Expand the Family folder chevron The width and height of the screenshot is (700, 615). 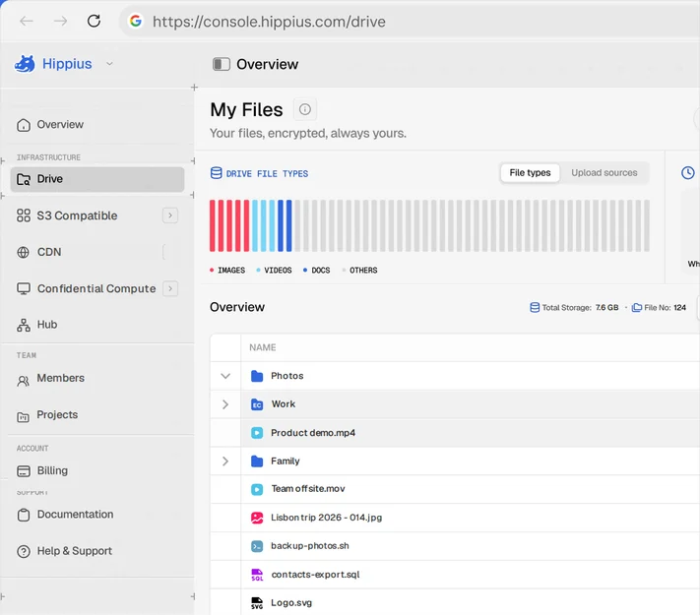225,461
